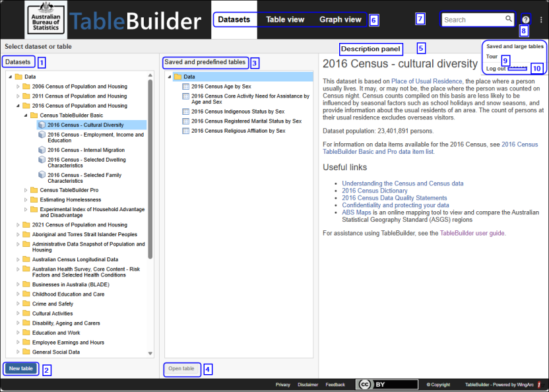The image size is (549, 392).
Task: Click table icon of Core Activity Need for Assistance
Action: (186, 96)
